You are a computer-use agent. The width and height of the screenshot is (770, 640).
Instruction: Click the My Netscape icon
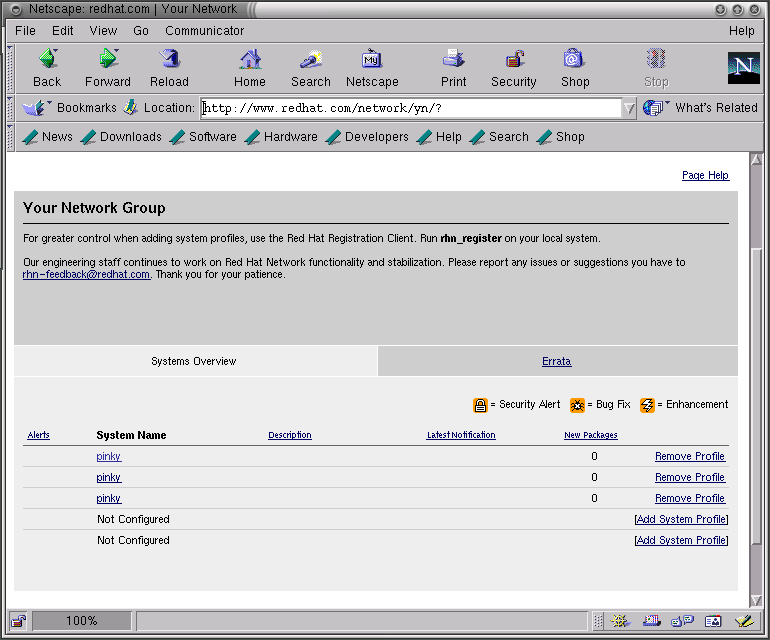[372, 60]
